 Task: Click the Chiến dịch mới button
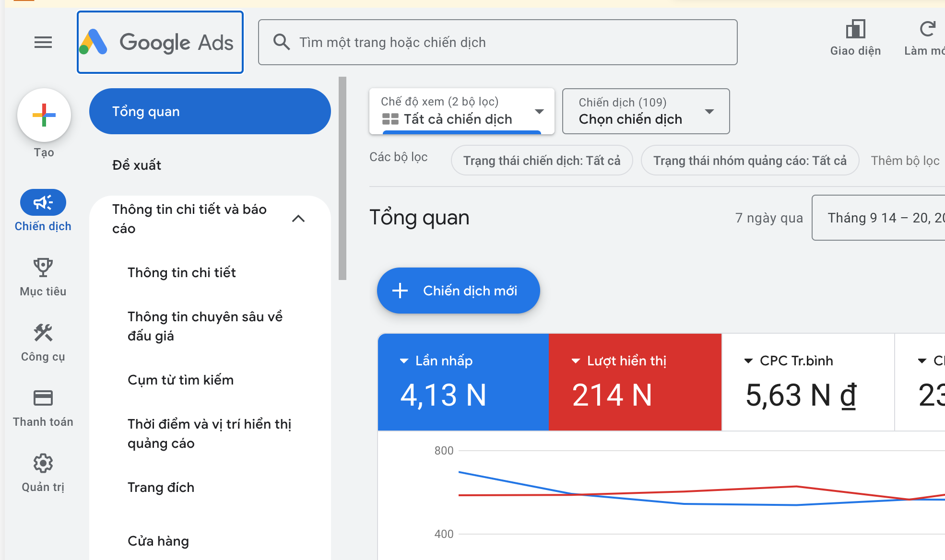click(x=458, y=291)
